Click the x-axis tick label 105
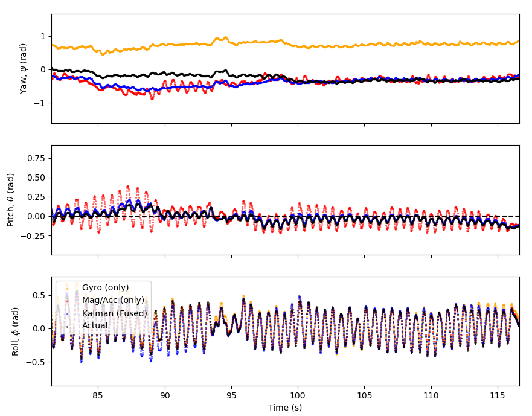 coord(364,396)
